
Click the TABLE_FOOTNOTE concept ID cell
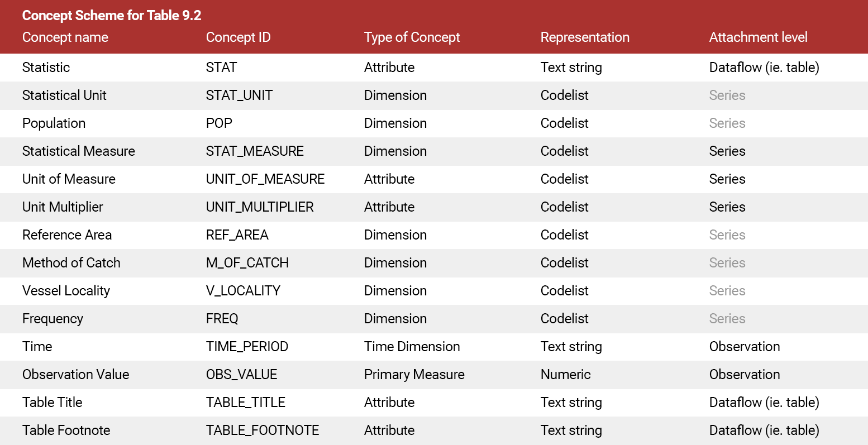pyautogui.click(x=263, y=430)
